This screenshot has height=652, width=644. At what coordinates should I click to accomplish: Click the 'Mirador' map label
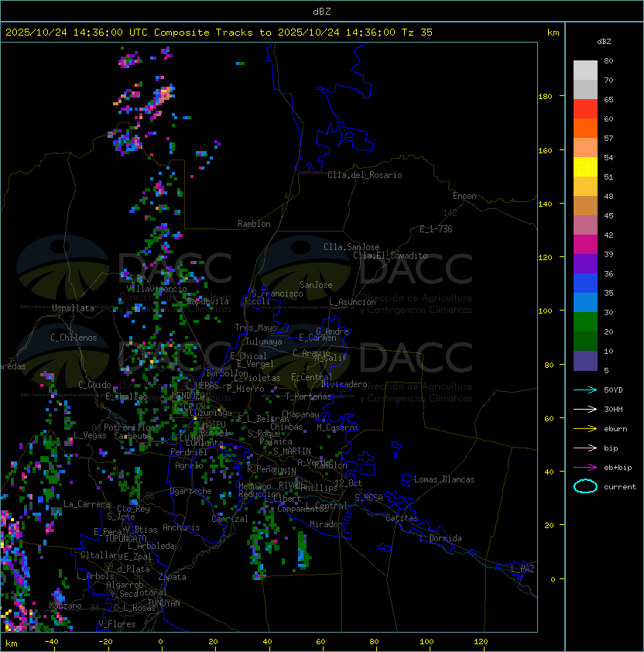[x=327, y=524]
